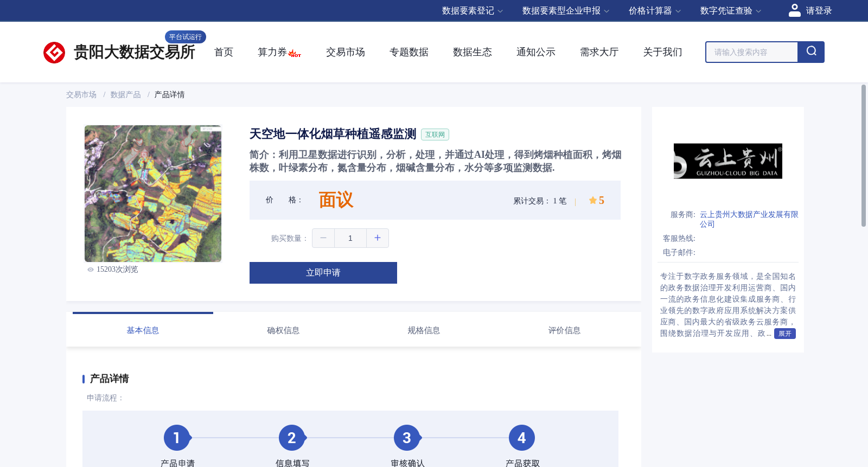Click the 立即申请 button
The image size is (868, 467).
[323, 273]
